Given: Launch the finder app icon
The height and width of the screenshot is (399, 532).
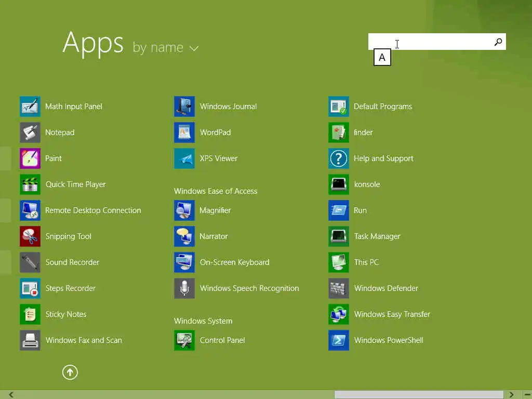Looking at the screenshot, I should (339, 132).
